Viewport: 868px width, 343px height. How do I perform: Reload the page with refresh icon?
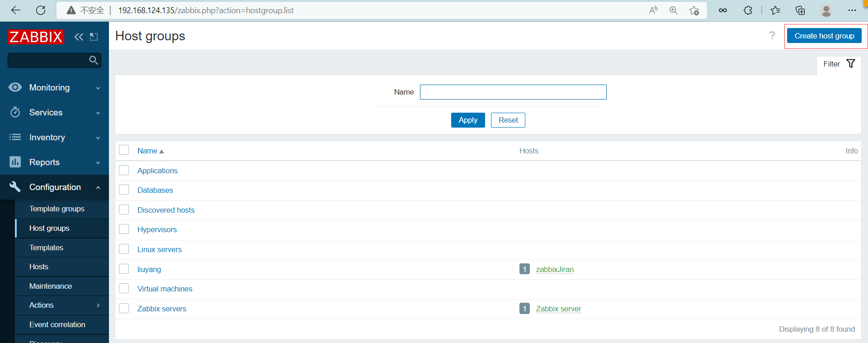pos(41,10)
